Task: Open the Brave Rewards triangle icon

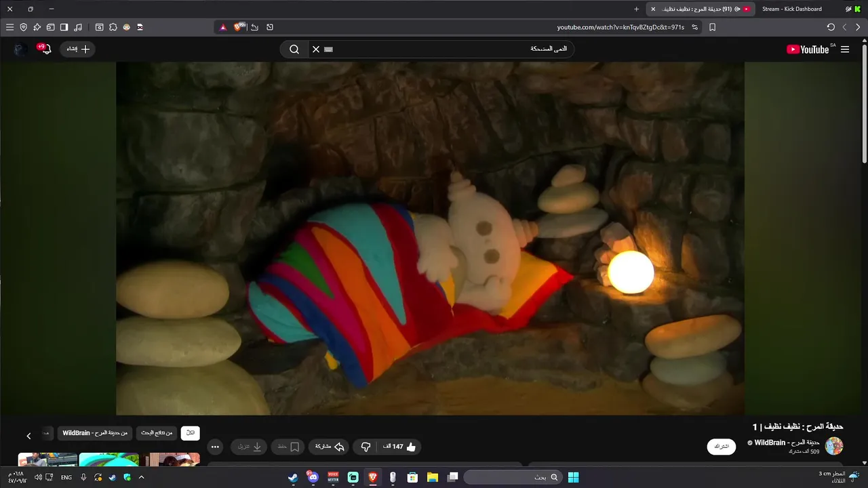Action: [x=223, y=27]
